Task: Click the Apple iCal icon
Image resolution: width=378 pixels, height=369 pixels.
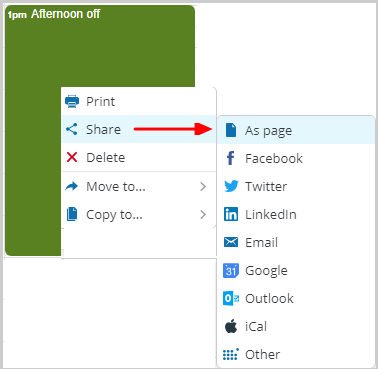Action: (231, 326)
